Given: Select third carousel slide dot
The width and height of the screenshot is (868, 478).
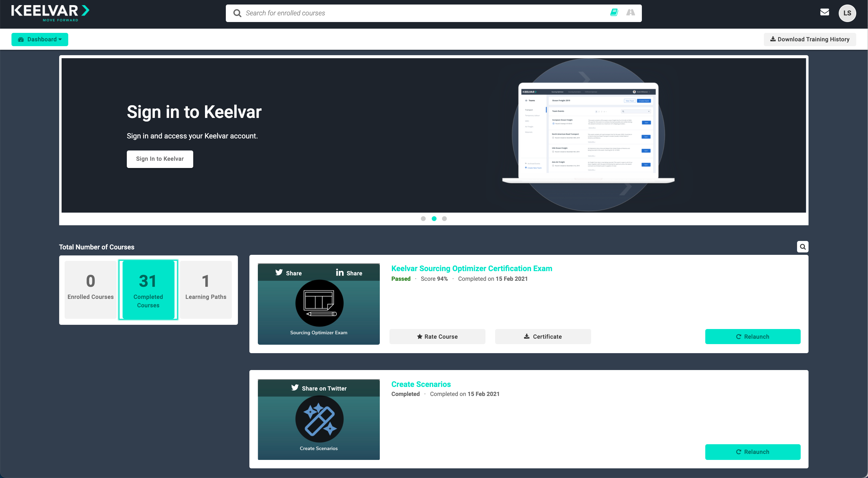Looking at the screenshot, I should tap(444, 219).
